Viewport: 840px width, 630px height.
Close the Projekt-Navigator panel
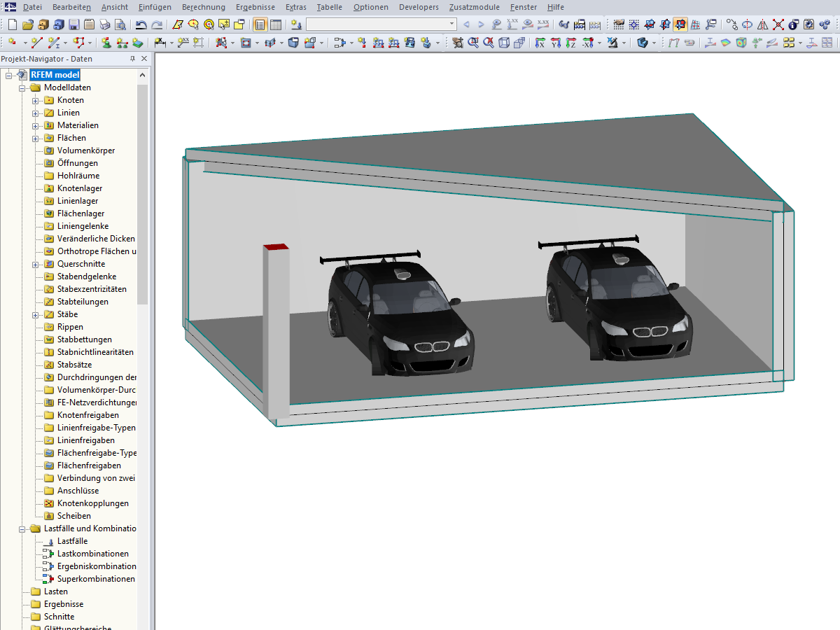(144, 59)
